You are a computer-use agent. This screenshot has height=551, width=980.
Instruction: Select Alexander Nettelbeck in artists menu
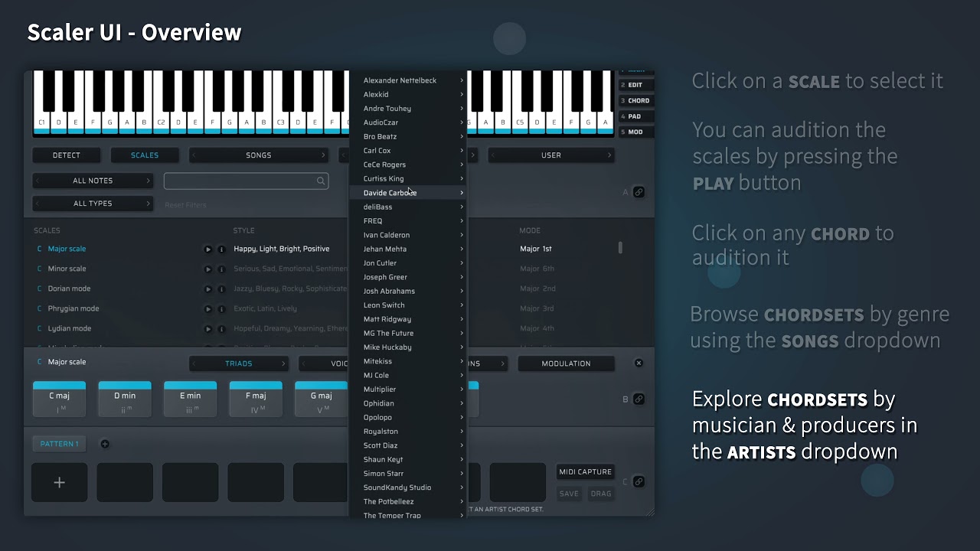click(408, 80)
